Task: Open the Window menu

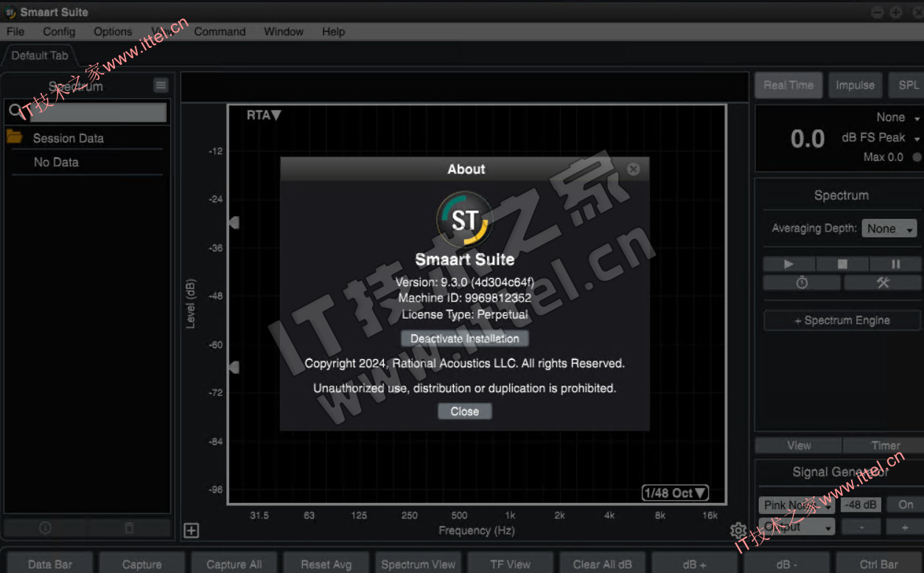Action: click(x=284, y=32)
